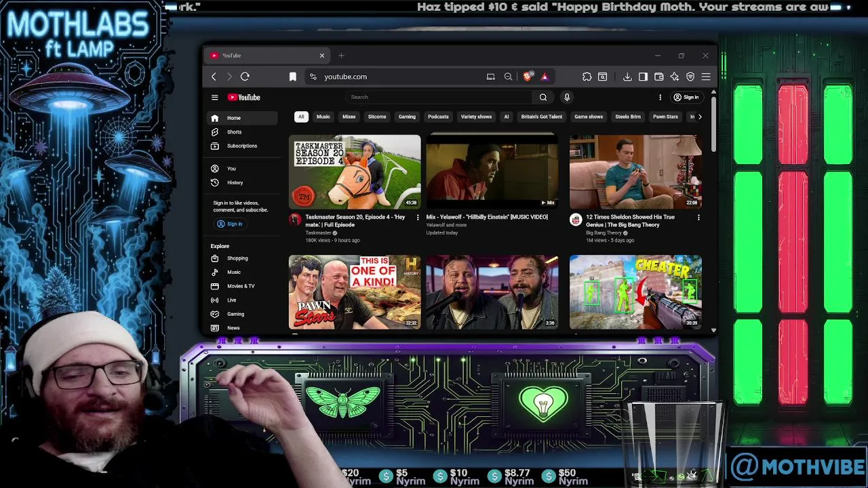Viewport: 868px width, 488px height.
Task: Select the All filter chip
Action: 301,117
